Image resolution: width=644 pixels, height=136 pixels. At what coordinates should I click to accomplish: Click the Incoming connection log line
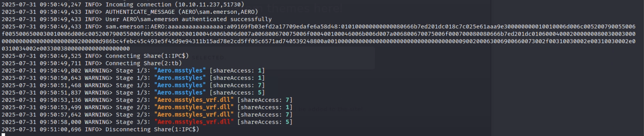[123, 4]
